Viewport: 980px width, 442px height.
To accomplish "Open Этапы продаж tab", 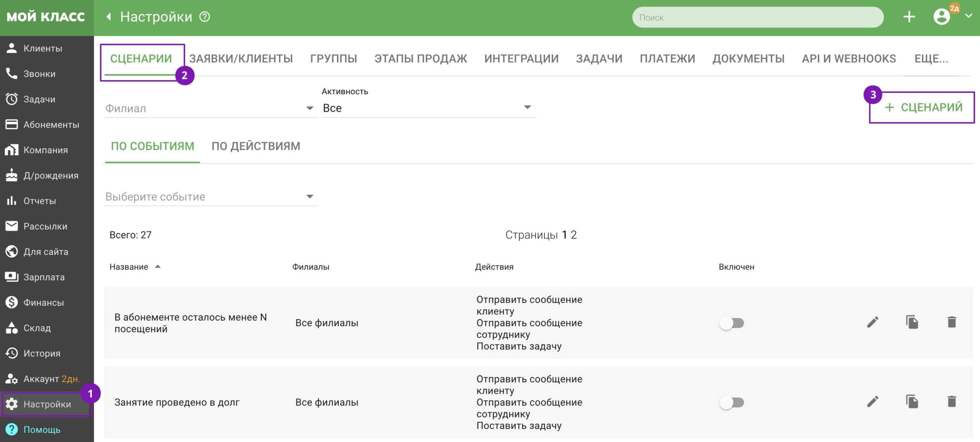I will tap(421, 59).
